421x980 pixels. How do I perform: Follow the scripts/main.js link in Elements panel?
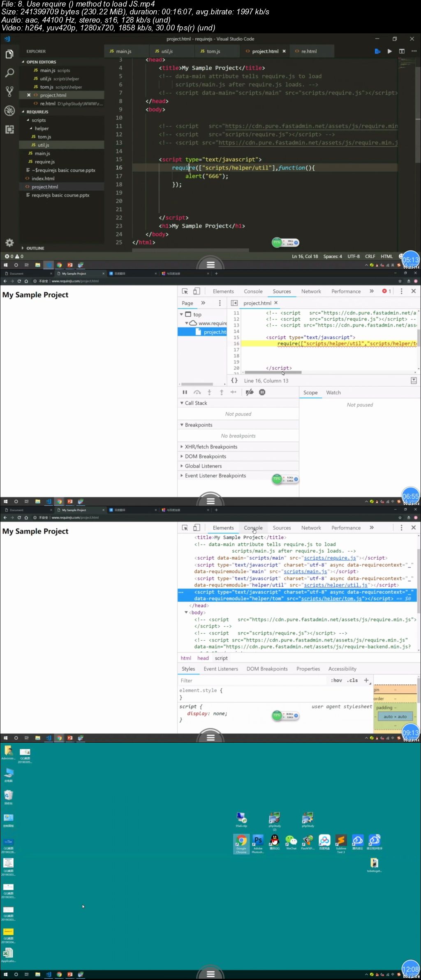point(305,572)
